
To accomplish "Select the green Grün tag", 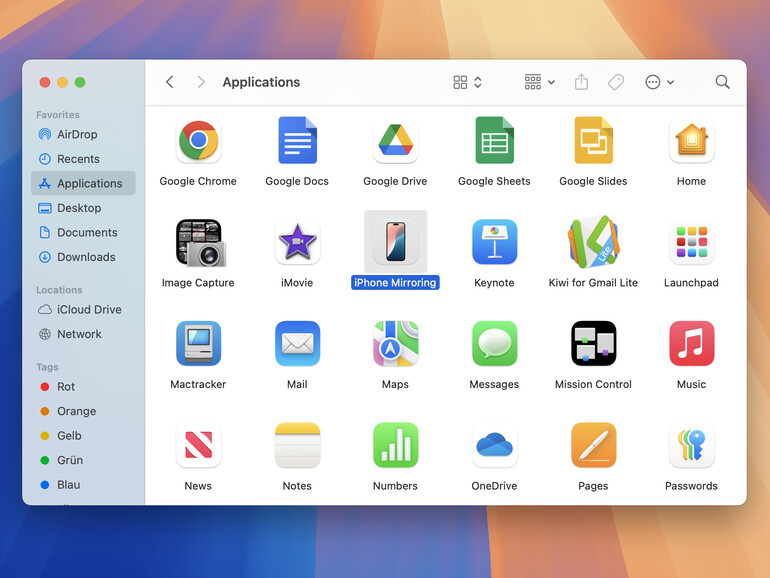I will (69, 460).
